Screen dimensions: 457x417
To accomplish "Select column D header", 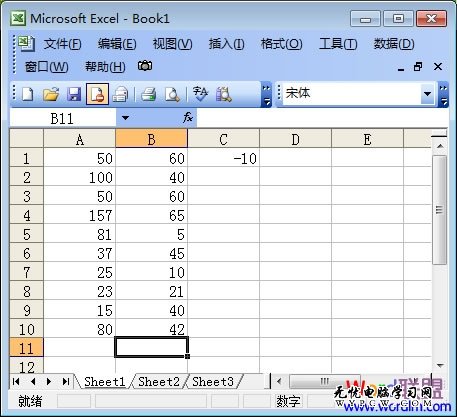I will coord(295,139).
